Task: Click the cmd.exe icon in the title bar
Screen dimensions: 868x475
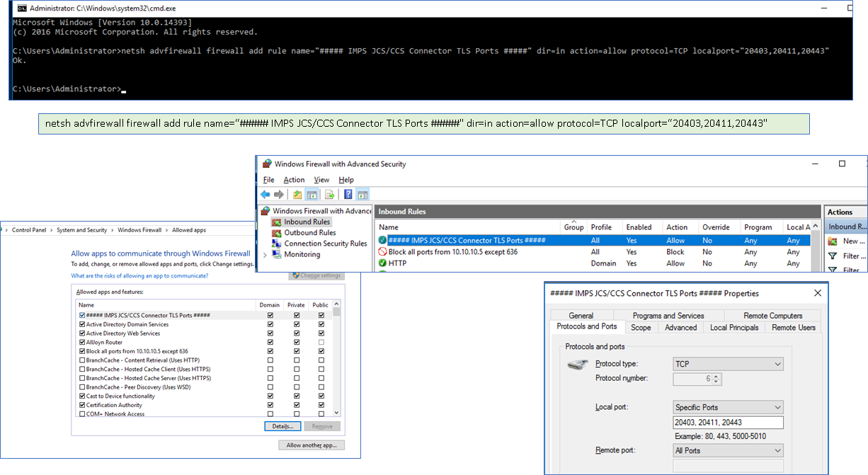Action: click(22, 8)
